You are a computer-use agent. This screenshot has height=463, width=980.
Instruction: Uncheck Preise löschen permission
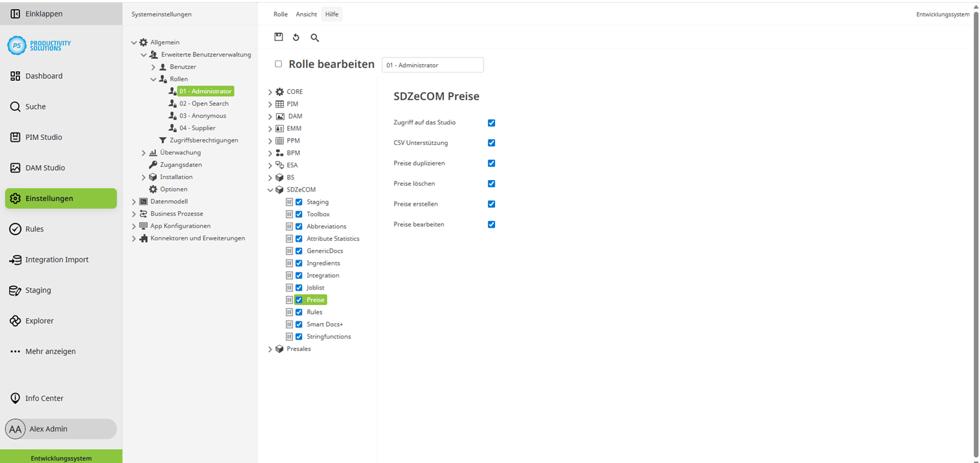point(491,183)
